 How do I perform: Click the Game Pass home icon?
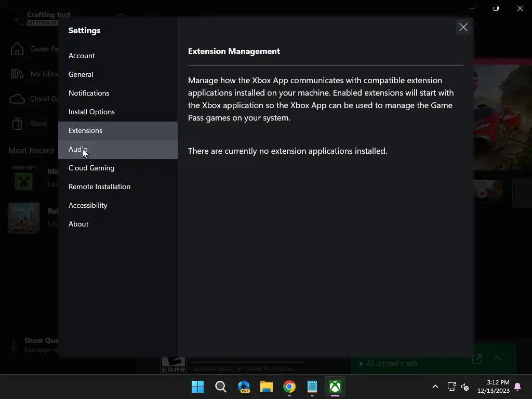(x=17, y=49)
